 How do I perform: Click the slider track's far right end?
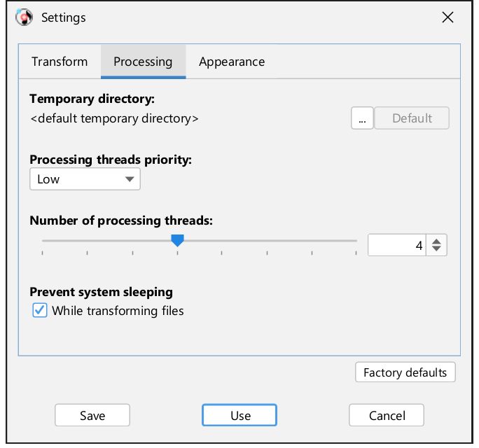(x=356, y=241)
